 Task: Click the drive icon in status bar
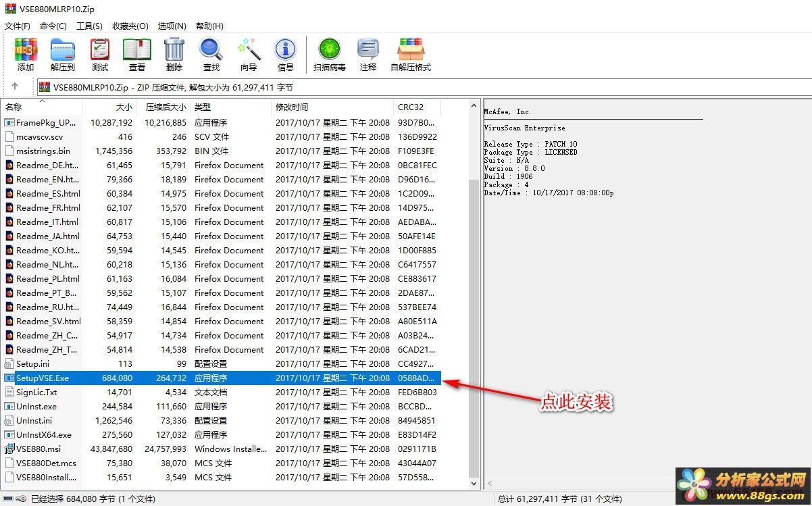[x=9, y=499]
